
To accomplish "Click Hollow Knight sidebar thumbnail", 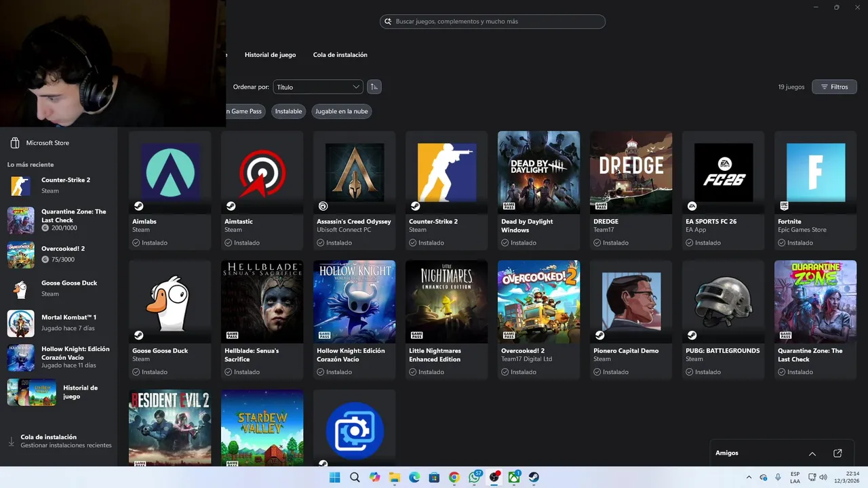I will [21, 358].
